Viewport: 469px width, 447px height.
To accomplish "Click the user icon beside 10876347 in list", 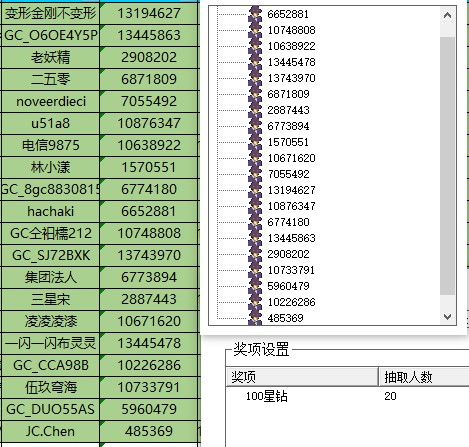I will [255, 206].
